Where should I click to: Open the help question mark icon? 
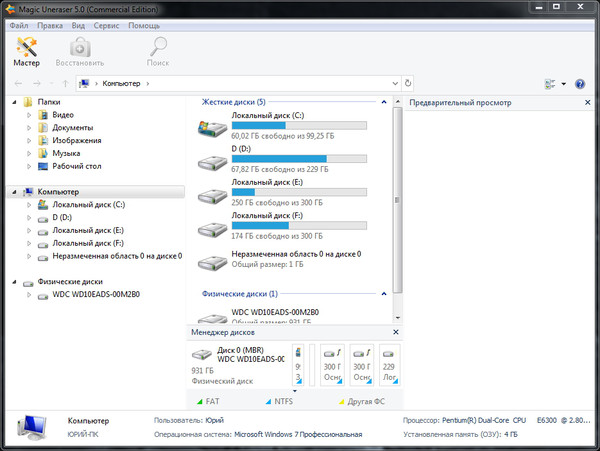pos(580,84)
